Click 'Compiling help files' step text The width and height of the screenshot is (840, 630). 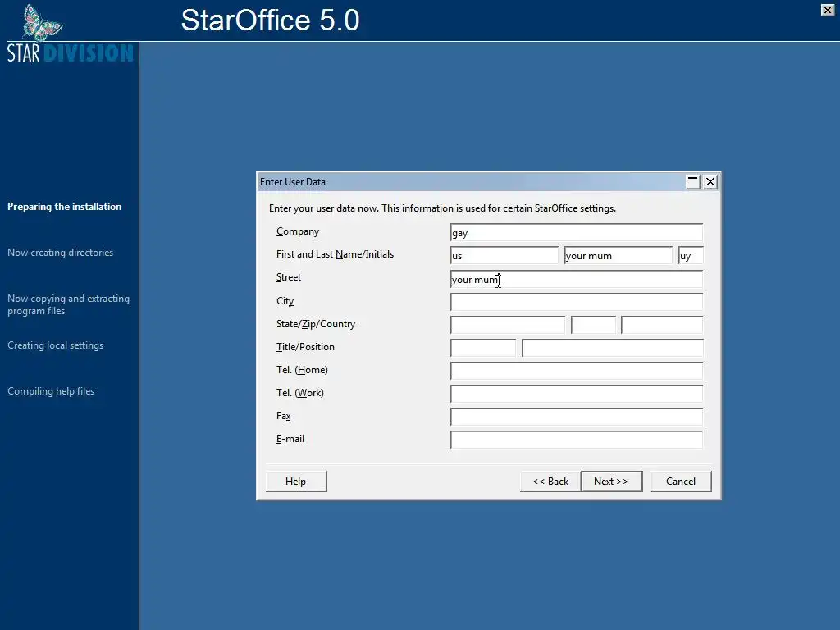(51, 391)
